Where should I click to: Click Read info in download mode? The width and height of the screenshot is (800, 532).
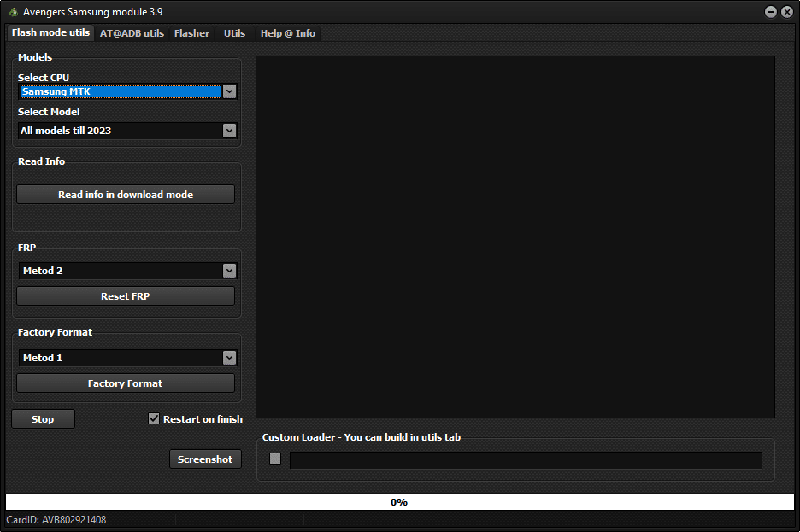click(126, 195)
